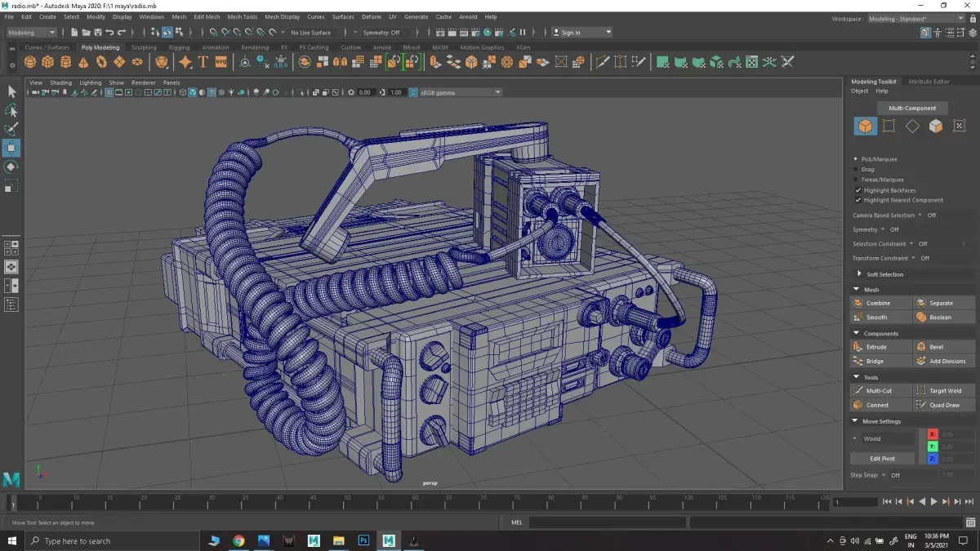This screenshot has height=551, width=980.
Task: Uncheck Highlight Backfaces checkbox
Action: [857, 190]
